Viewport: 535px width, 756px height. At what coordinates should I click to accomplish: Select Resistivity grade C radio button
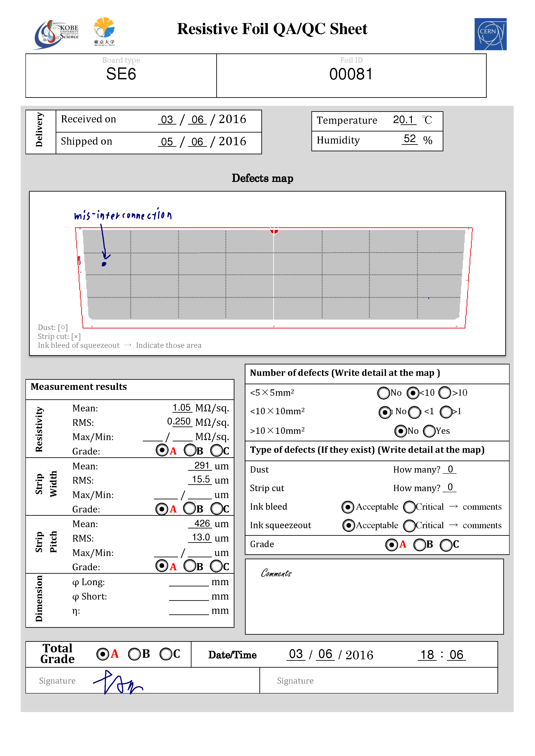217,450
